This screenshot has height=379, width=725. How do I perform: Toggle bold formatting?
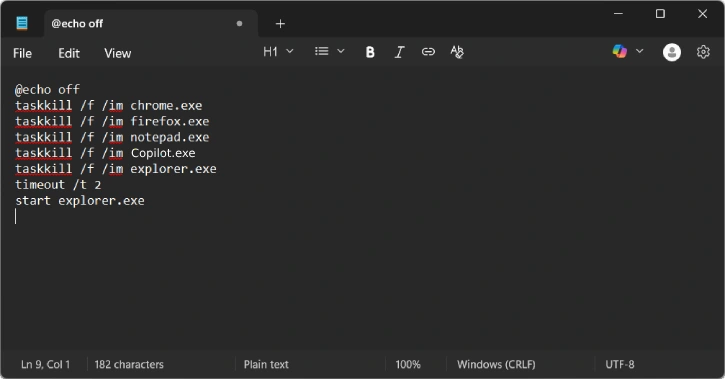point(370,52)
